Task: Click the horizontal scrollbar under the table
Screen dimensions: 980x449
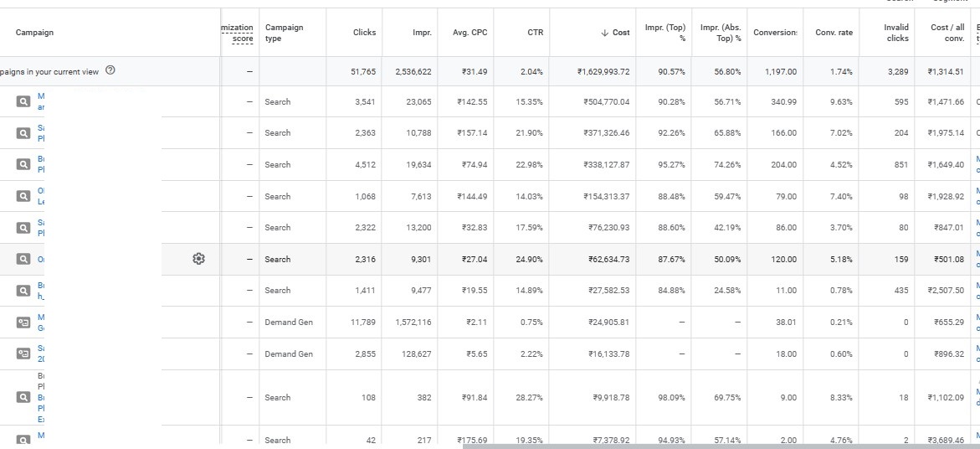Action: [720, 446]
